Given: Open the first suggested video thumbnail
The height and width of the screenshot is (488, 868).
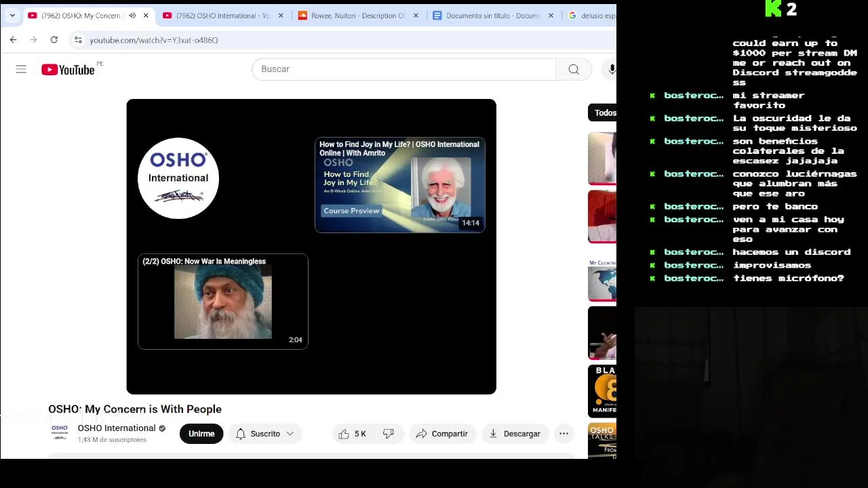Looking at the screenshot, I should coord(602,159).
